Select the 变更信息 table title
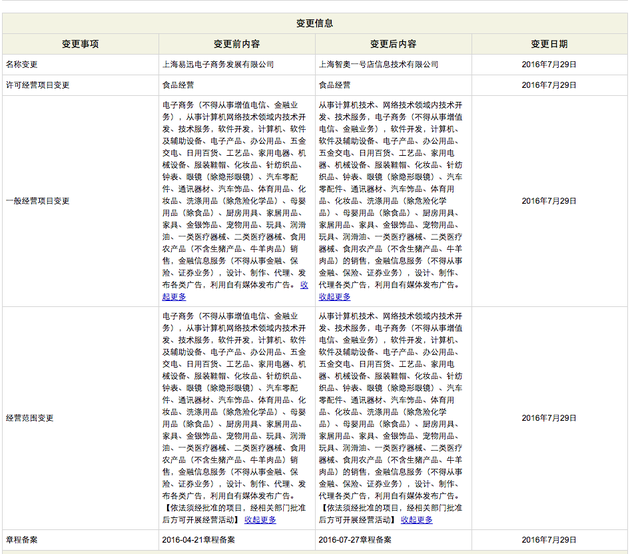This screenshot has width=630, height=554. coord(315,23)
